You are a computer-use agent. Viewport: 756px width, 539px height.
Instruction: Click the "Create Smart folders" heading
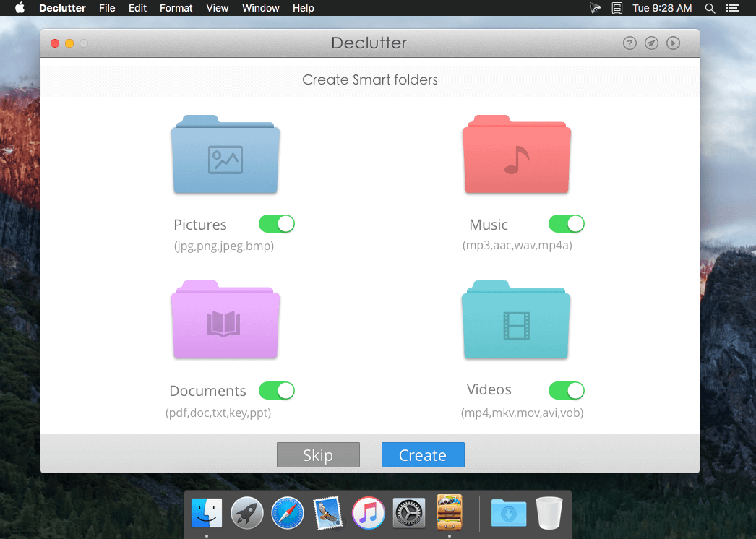[370, 79]
